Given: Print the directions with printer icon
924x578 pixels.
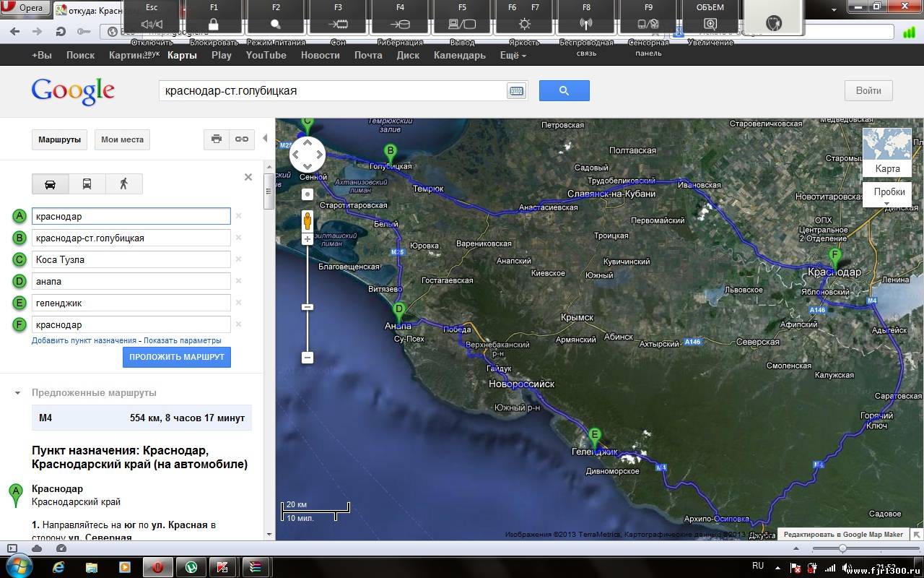Looking at the screenshot, I should point(217,139).
